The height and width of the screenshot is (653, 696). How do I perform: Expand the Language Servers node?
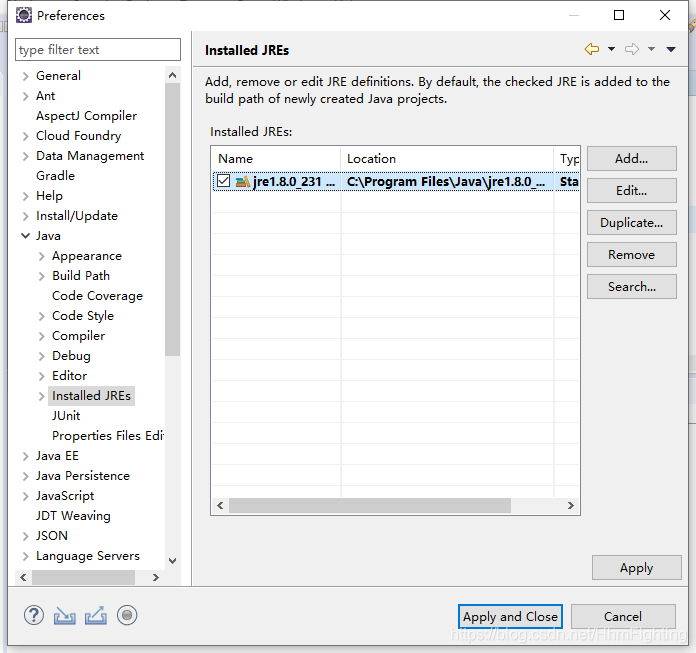coord(26,556)
